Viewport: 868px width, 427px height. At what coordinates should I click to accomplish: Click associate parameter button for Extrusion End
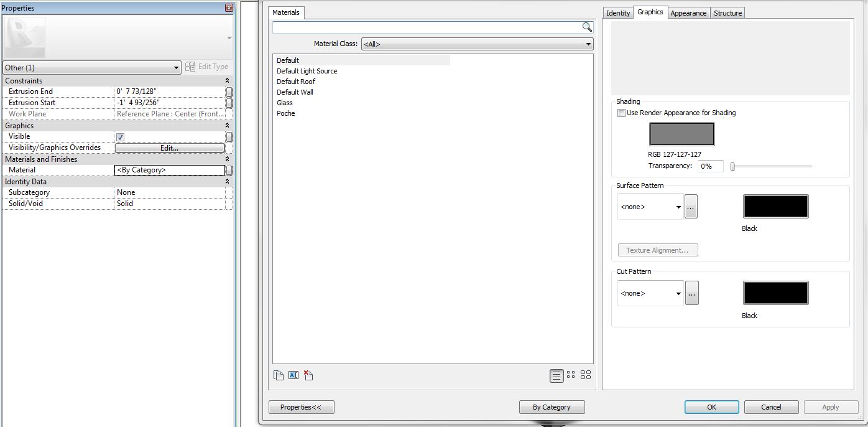[229, 91]
